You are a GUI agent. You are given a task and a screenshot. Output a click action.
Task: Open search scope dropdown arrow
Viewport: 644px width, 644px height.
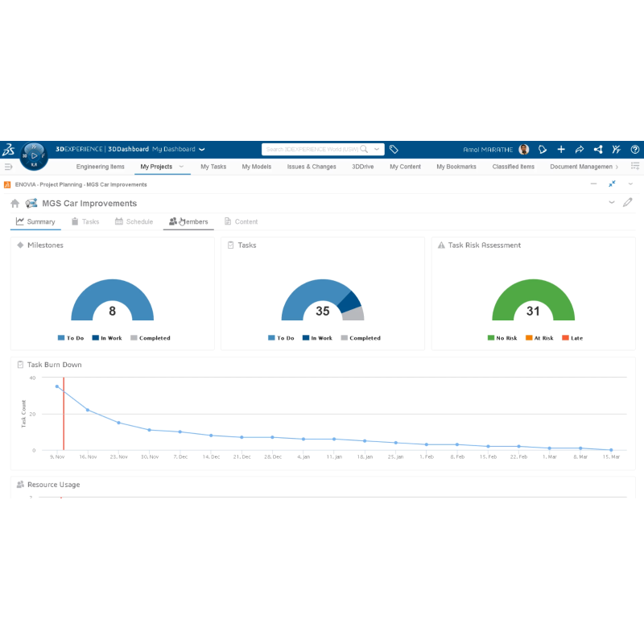377,149
